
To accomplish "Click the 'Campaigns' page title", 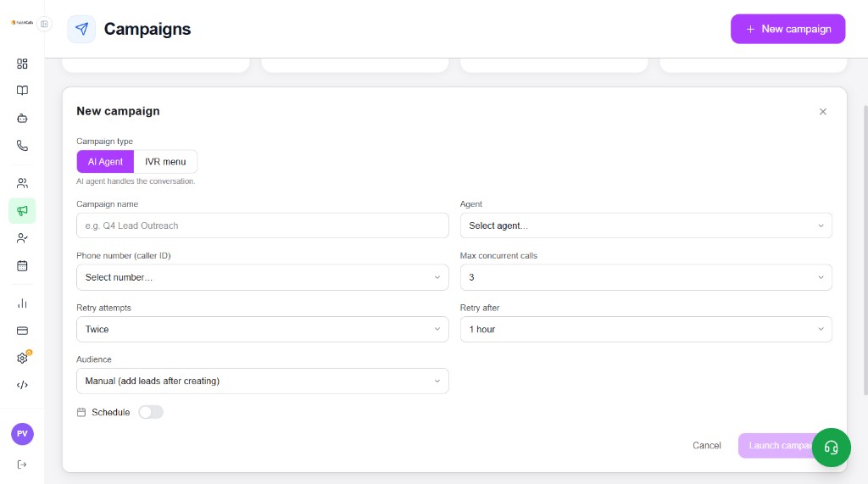I will [147, 29].
